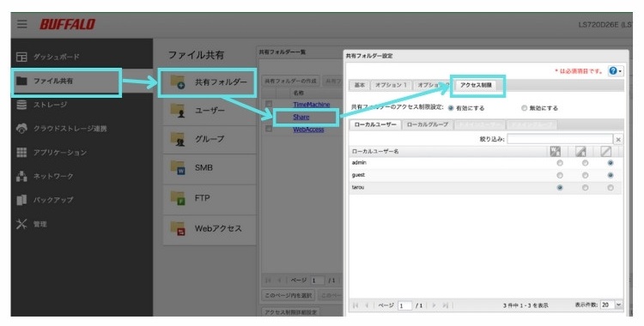Set tarou to read-only access
The height and width of the screenshot is (326, 644).
click(x=585, y=188)
